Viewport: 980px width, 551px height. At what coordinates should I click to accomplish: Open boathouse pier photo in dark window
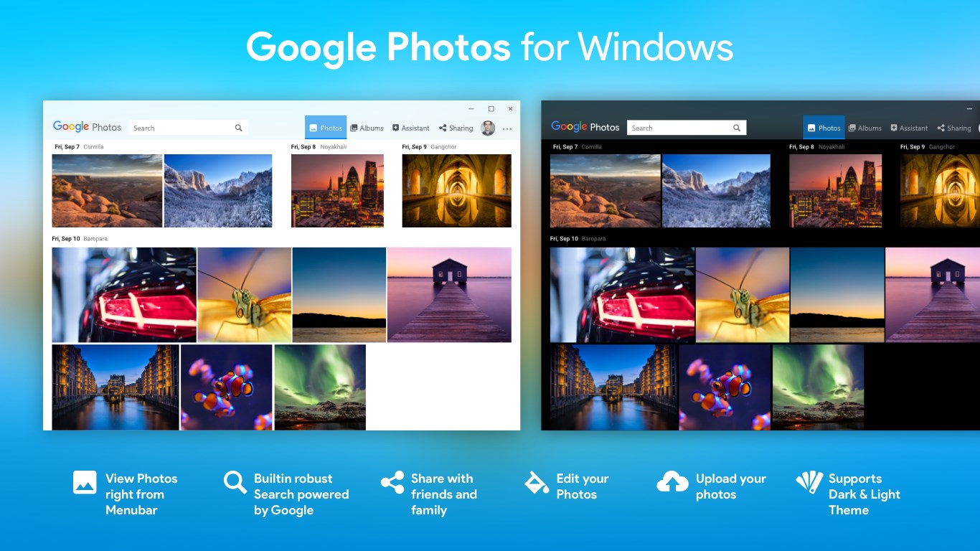[x=933, y=295]
